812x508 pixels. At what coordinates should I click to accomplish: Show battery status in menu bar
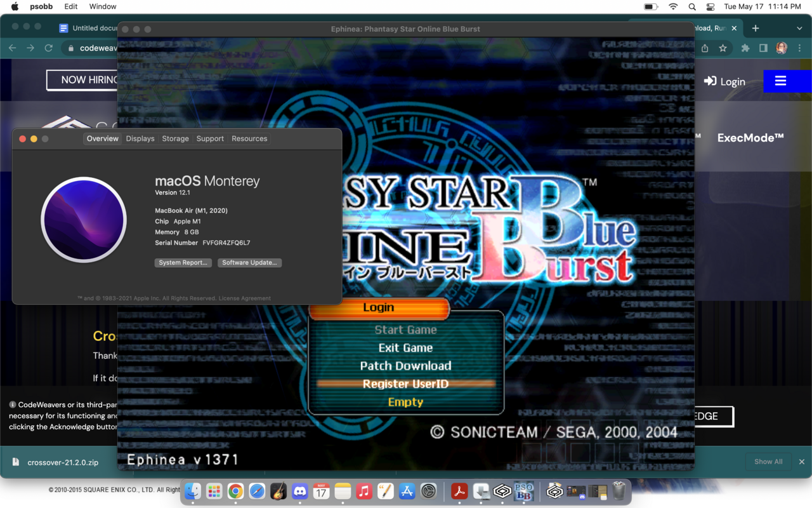(651, 6)
